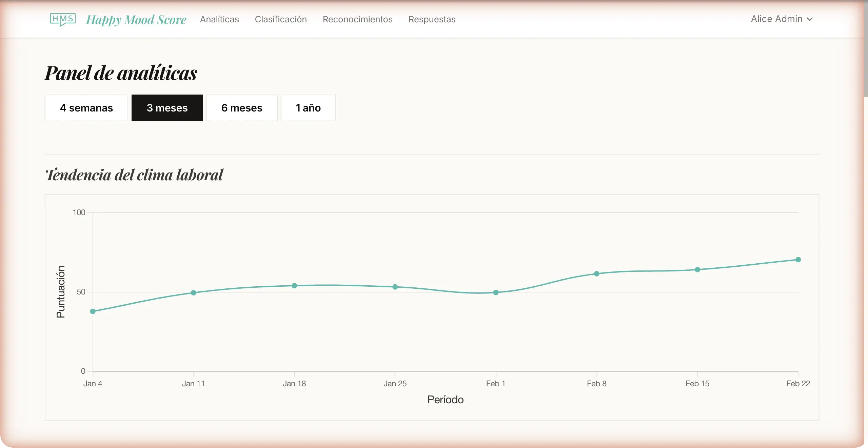Click the chevron next to Alice Admin
Screen dimensions: 868x448
tap(810, 19)
